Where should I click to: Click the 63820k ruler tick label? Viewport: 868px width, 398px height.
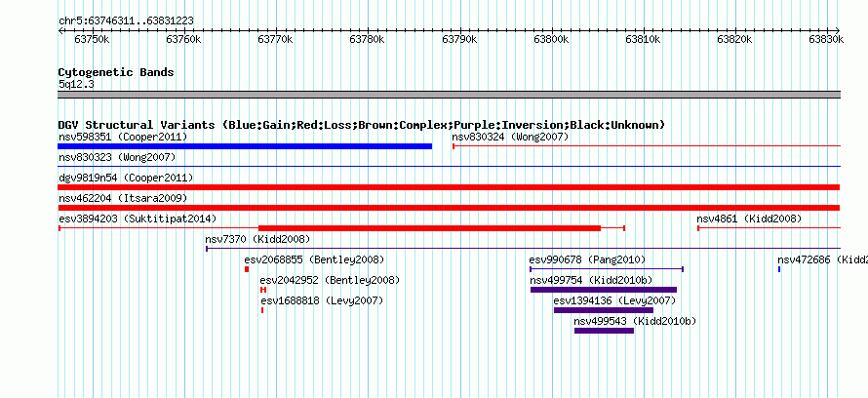pyautogui.click(x=735, y=39)
